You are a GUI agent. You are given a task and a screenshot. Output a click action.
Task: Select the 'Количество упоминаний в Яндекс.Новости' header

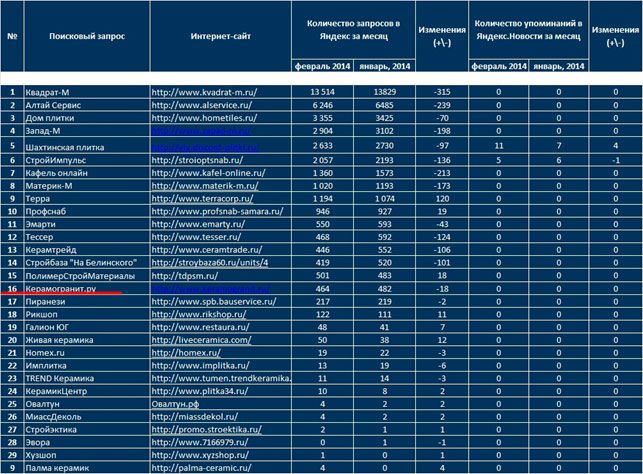tap(526, 28)
